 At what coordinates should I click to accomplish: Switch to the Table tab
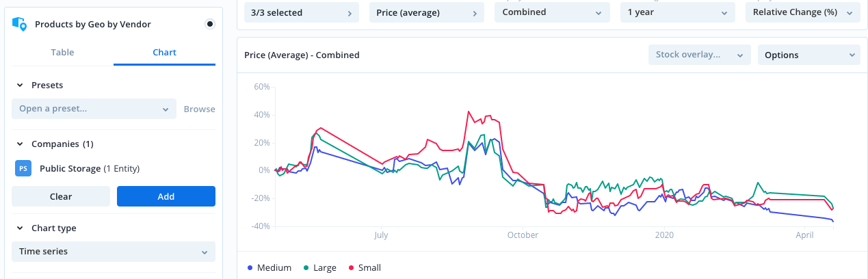point(62,53)
